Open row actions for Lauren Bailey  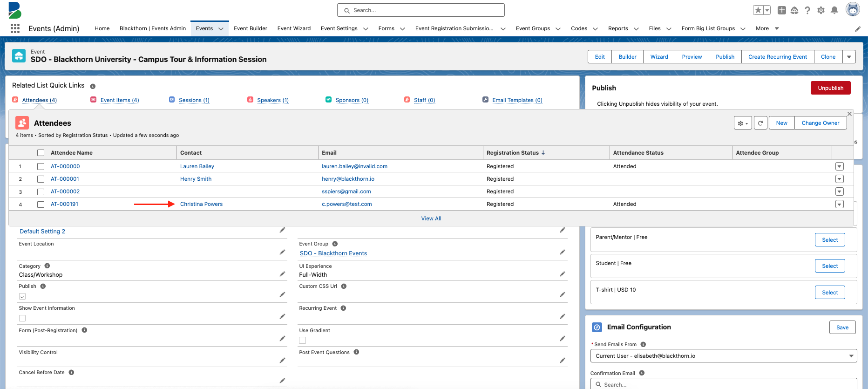point(839,166)
